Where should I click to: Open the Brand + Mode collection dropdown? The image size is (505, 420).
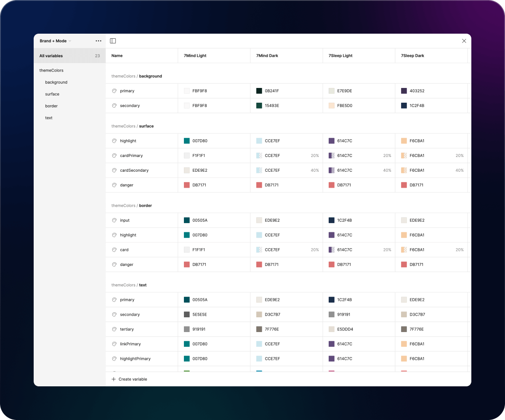[55, 41]
